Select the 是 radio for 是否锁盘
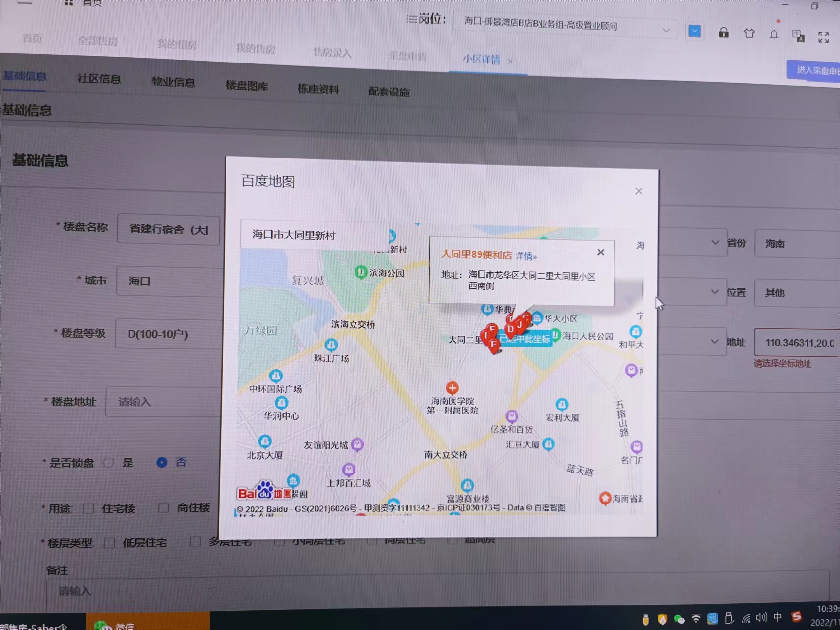The width and height of the screenshot is (840, 630). [109, 463]
